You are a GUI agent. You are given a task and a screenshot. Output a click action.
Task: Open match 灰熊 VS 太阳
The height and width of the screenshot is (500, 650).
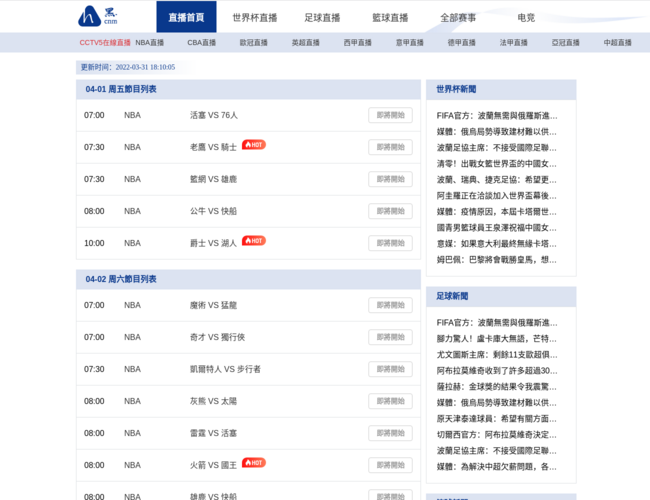tap(213, 401)
